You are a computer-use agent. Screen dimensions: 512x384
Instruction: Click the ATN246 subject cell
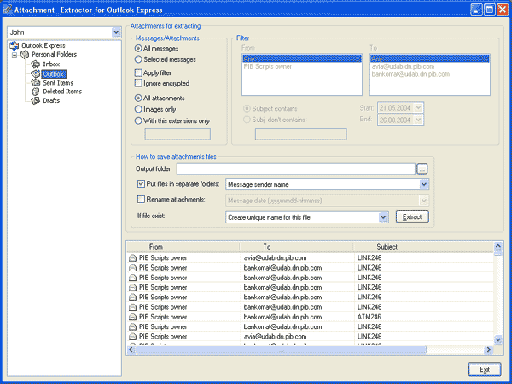pos(369,317)
